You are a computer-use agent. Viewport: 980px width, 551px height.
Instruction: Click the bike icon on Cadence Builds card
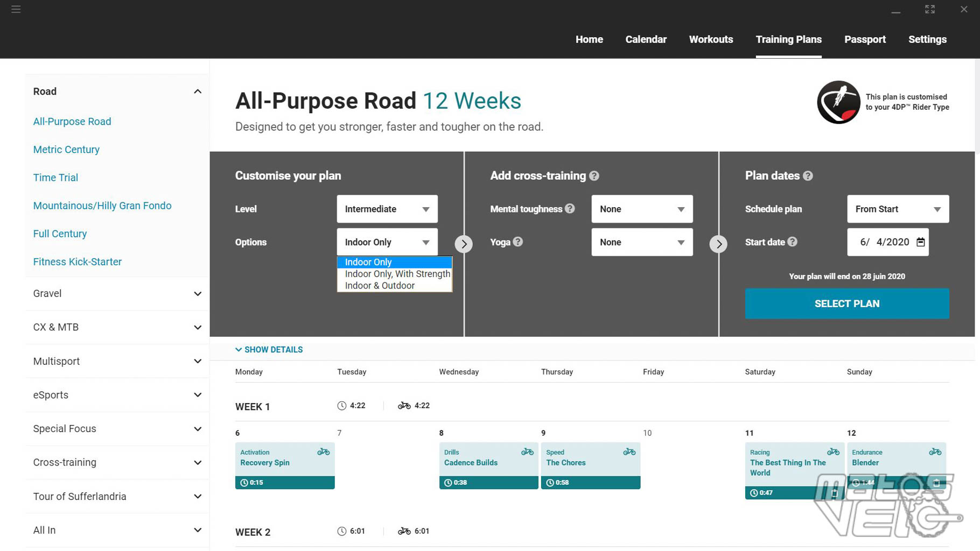coord(527,452)
